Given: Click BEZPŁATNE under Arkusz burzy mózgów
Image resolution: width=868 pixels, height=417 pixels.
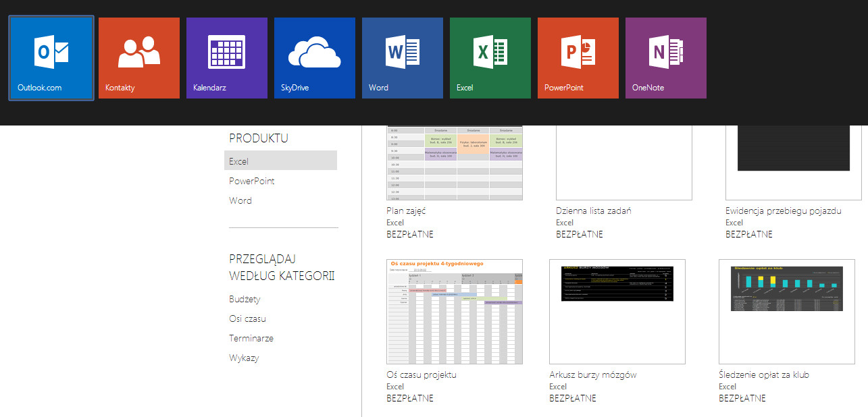Looking at the screenshot, I should (573, 398).
